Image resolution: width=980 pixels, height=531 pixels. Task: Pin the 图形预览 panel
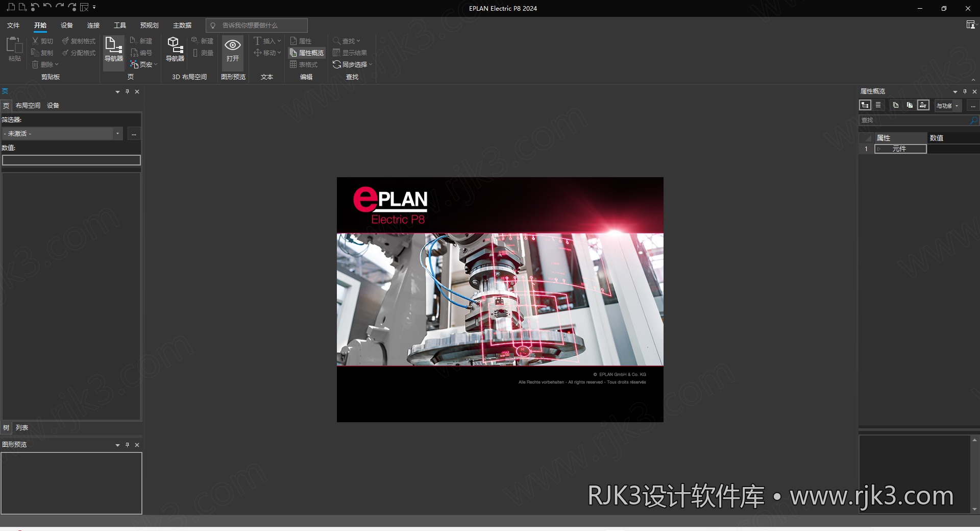coord(127,445)
